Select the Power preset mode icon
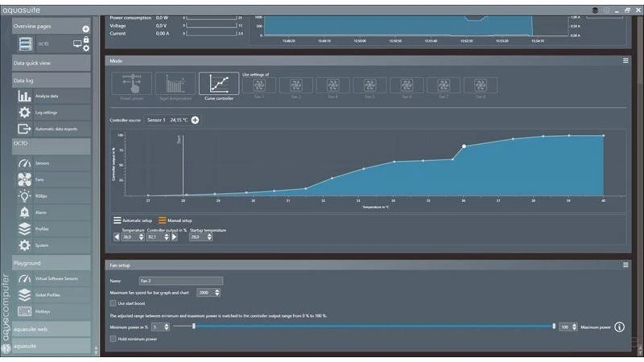Screen dimensions: 644x362 tap(131, 84)
